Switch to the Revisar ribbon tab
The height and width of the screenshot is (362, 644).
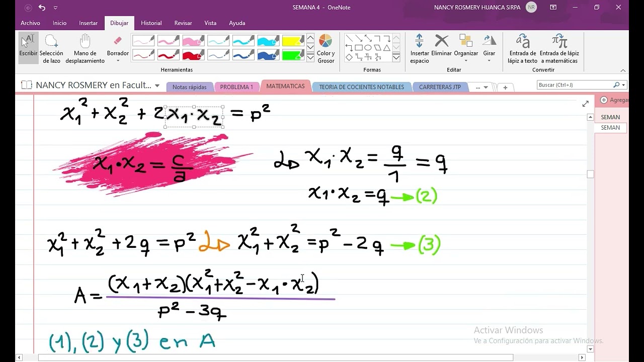pyautogui.click(x=183, y=23)
